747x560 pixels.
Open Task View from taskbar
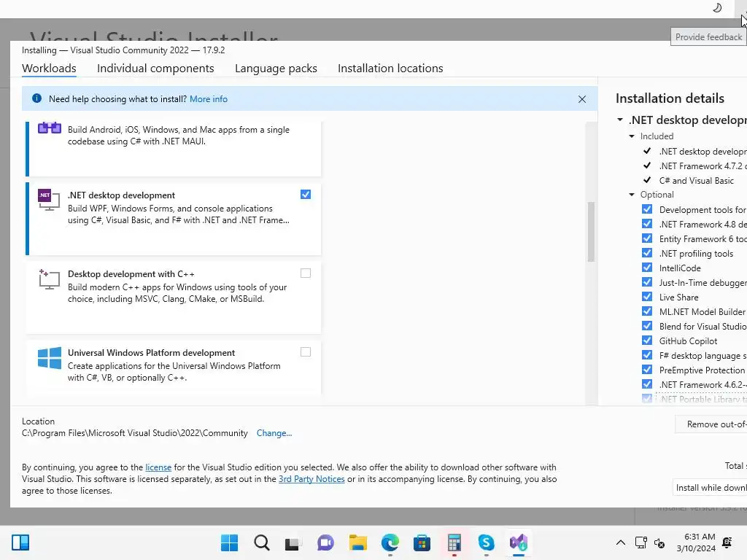pos(293,543)
